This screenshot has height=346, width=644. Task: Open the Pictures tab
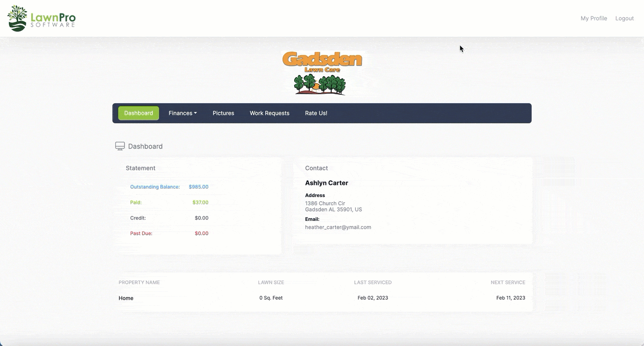coord(223,113)
